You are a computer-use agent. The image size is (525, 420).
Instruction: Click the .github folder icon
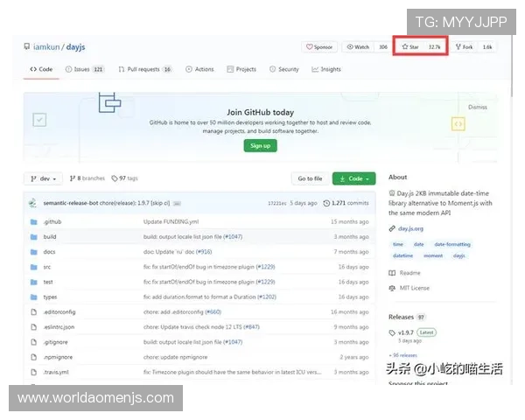point(34,221)
